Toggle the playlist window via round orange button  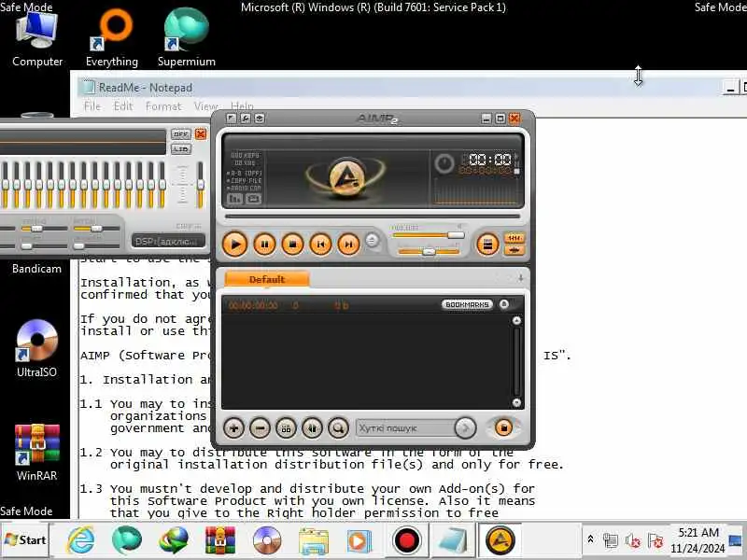tap(487, 245)
